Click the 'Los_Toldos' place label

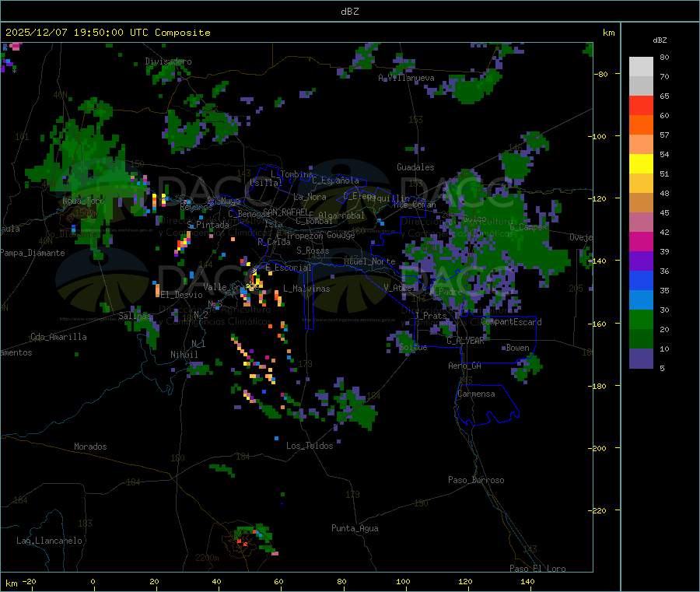[x=310, y=446]
